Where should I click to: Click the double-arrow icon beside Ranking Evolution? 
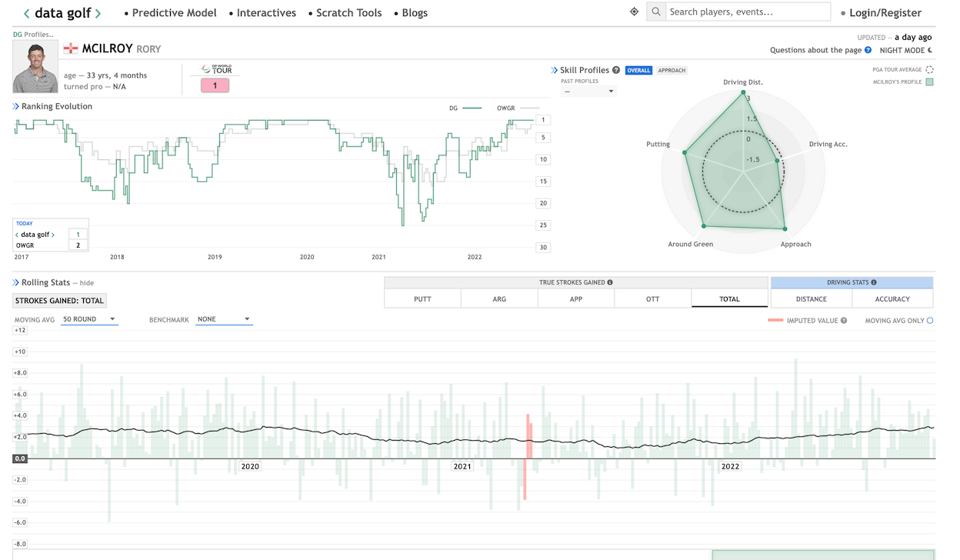15,106
